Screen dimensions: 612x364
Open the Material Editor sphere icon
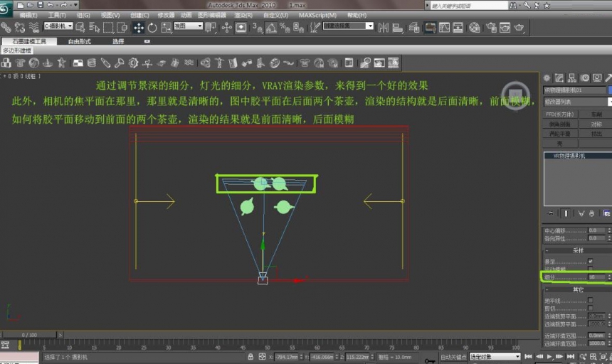pyautogui.click(x=474, y=27)
